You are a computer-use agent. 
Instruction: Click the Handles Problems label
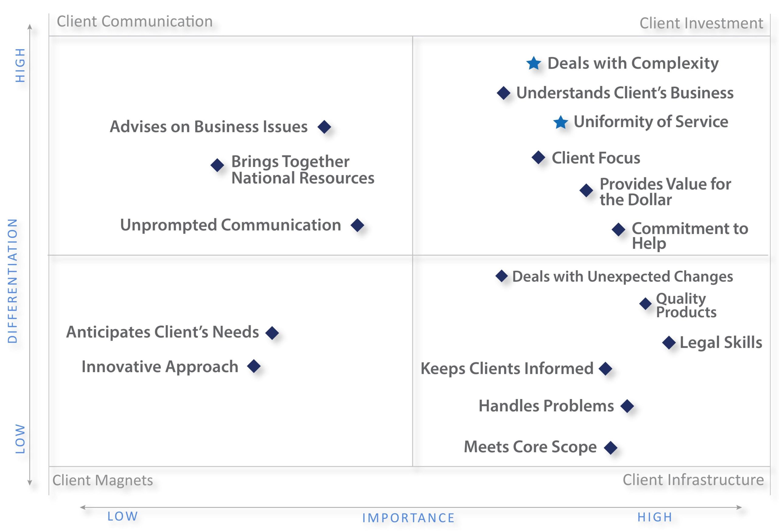coord(546,406)
